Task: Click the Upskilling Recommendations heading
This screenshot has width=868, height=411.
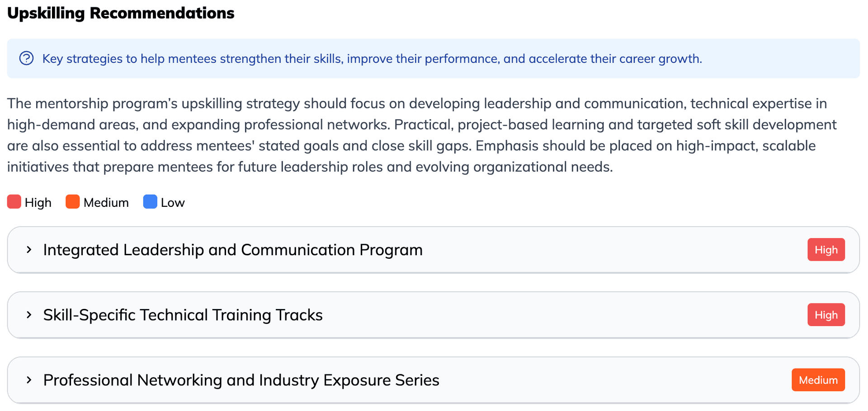Action: 121,13
